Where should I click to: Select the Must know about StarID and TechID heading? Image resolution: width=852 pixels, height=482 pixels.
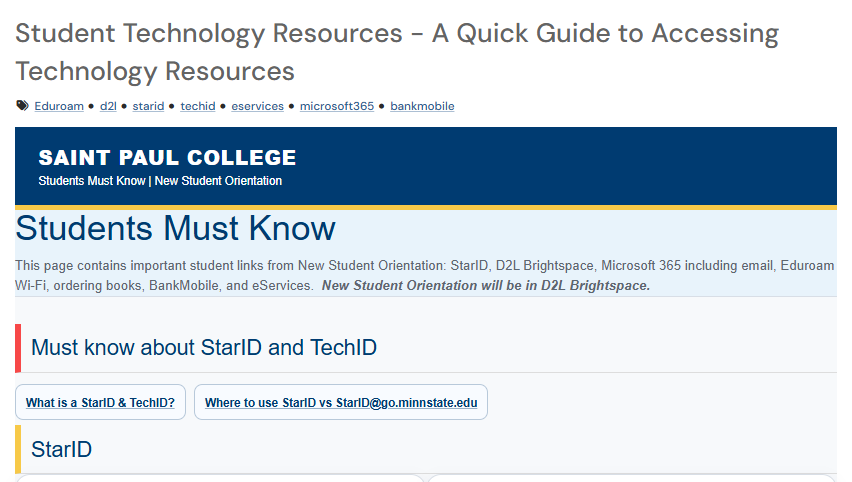point(204,348)
